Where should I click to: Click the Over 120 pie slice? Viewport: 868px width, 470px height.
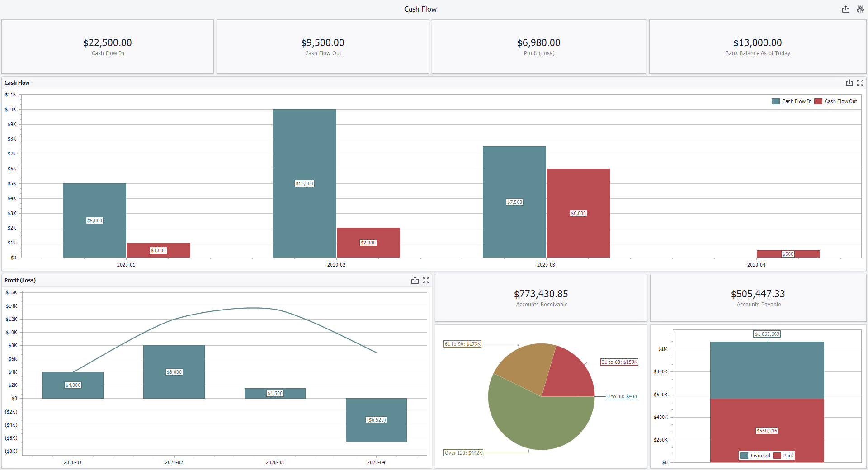(538, 423)
